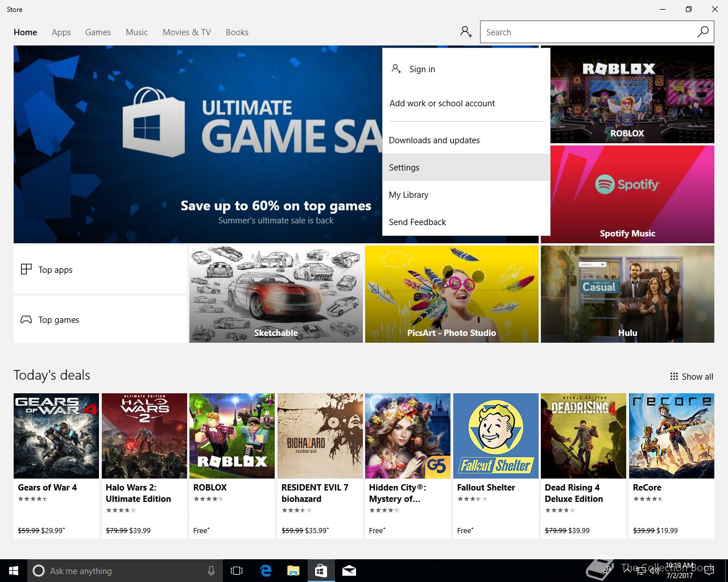The width and height of the screenshot is (728, 582).
Task: Open the Dead Rising 4 Deluxe Edition cover
Action: pos(584,436)
